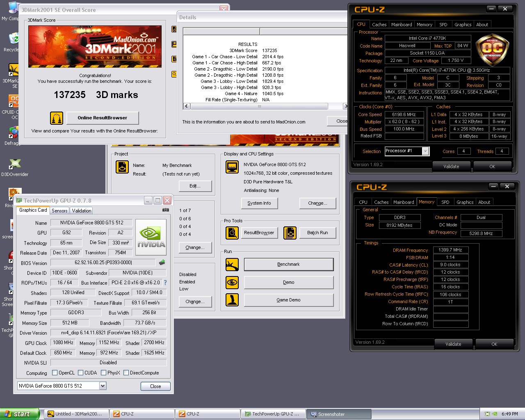This screenshot has height=420, width=525.
Task: Open the Defraggler desktop icon
Action: coord(13,133)
